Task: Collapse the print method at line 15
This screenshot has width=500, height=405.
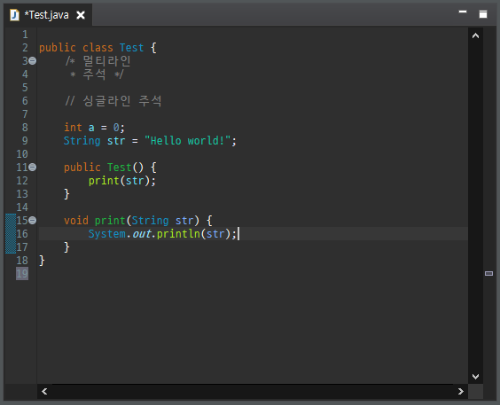Action: (x=32, y=220)
